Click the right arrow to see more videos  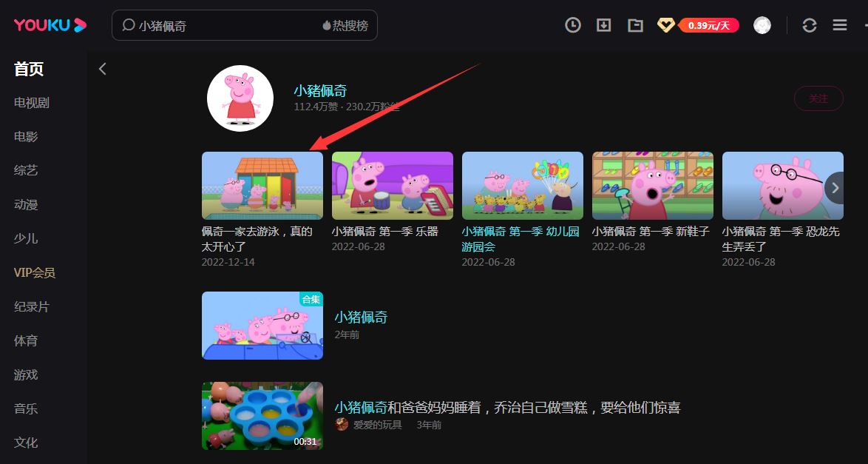point(834,188)
